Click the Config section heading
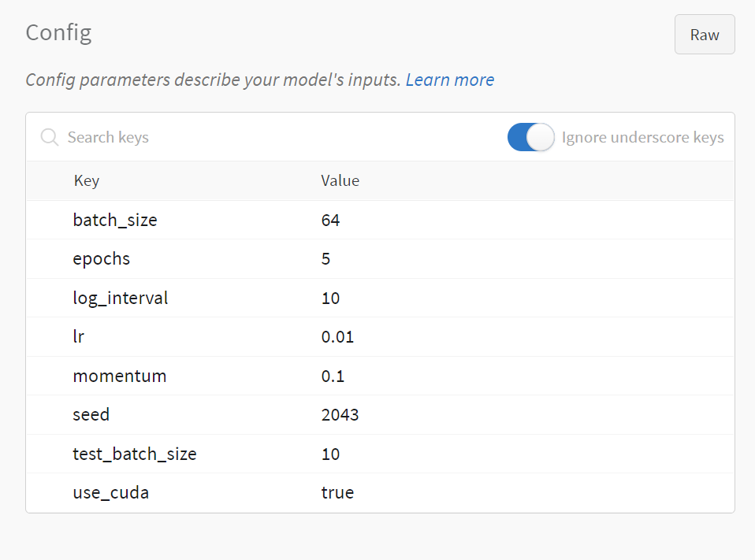The width and height of the screenshot is (755, 560). click(58, 33)
